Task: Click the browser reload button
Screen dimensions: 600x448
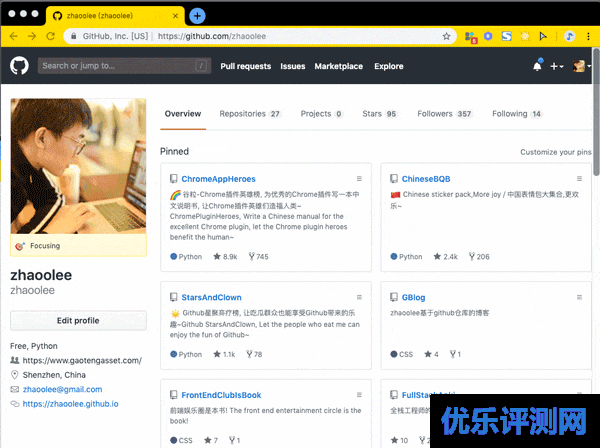Action: coord(51,36)
